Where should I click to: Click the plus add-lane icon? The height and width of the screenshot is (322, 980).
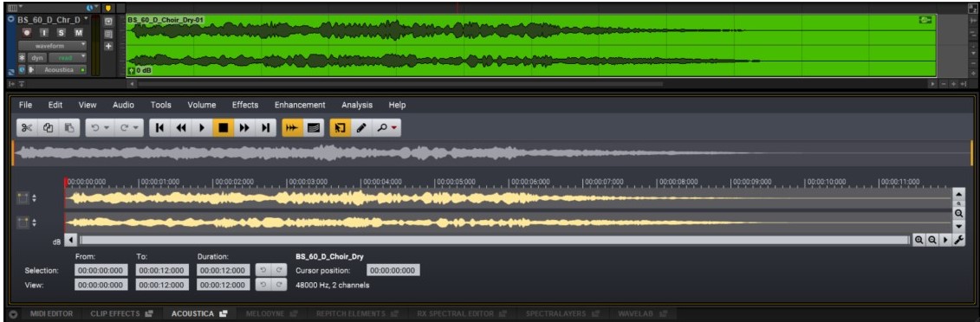click(108, 46)
